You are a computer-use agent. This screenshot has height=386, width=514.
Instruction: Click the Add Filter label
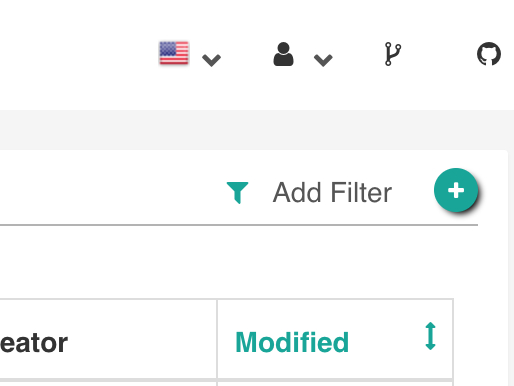(332, 192)
